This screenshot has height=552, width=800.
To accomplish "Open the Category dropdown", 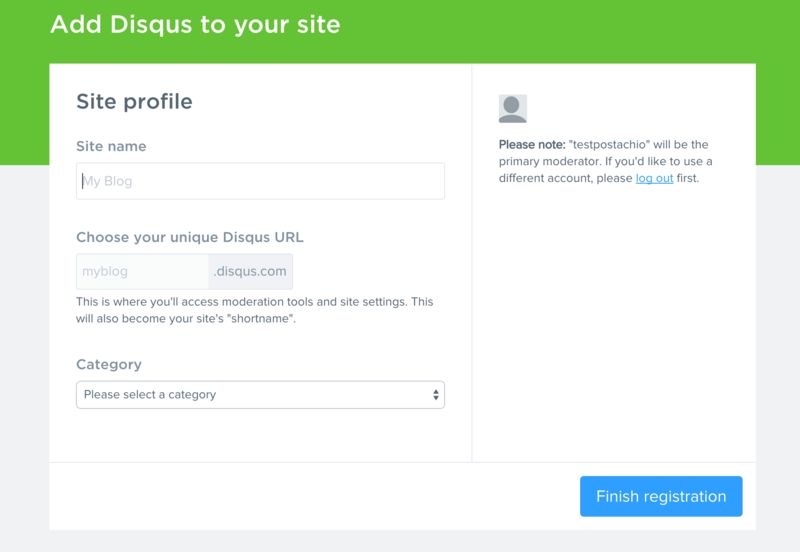I will coord(260,395).
